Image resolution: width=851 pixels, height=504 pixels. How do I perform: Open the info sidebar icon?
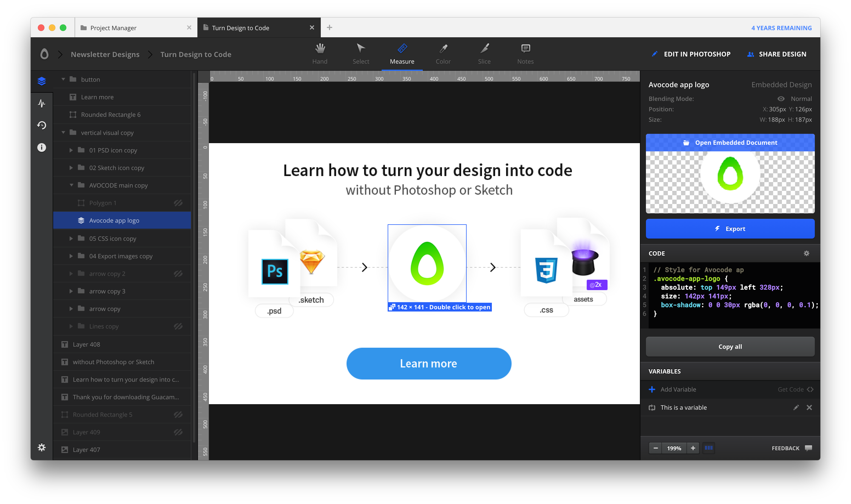pos(42,148)
